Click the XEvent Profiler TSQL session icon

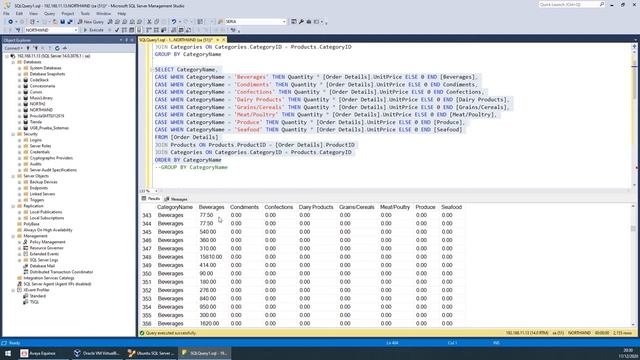point(26,302)
